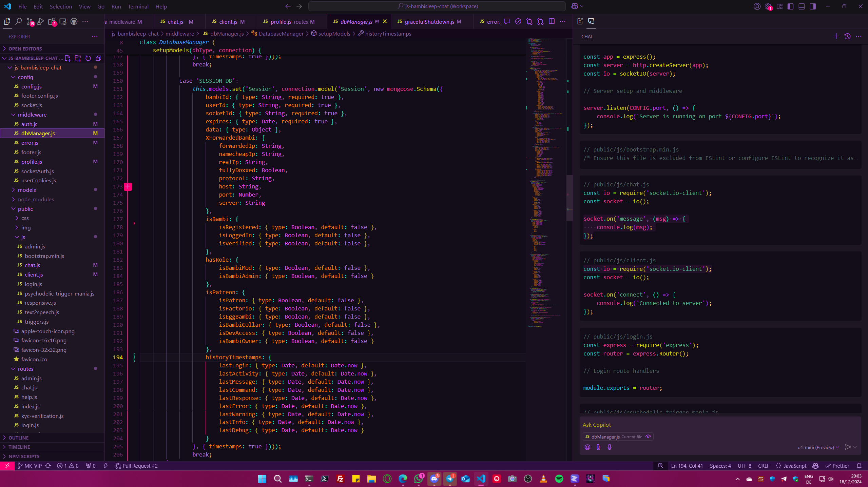This screenshot has height=487, width=868.
Task: Toggle the bottom Panel layout button
Action: coord(802,6)
